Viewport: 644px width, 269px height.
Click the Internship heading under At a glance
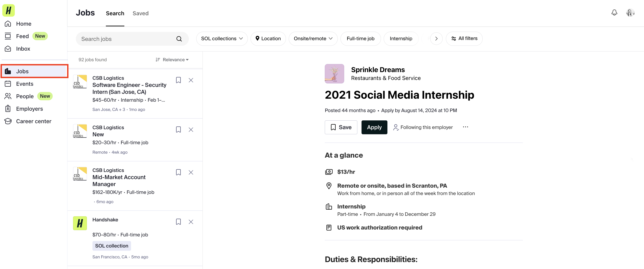[351, 207]
